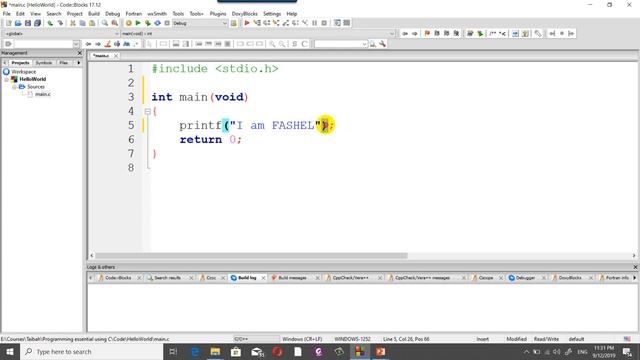Jump back with the left arrow icon
The width and height of the screenshot is (640, 360).
pyautogui.click(x=404, y=33)
